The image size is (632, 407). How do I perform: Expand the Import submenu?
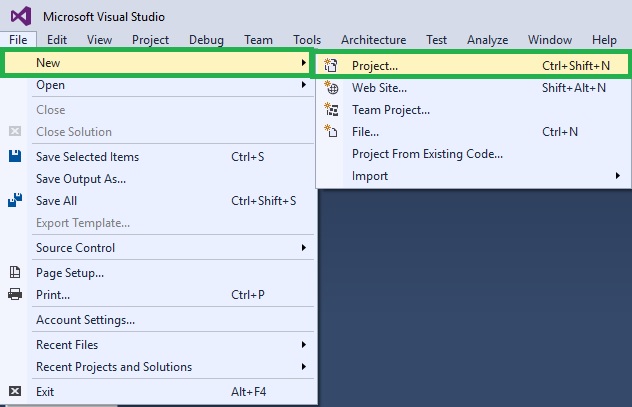pos(617,176)
